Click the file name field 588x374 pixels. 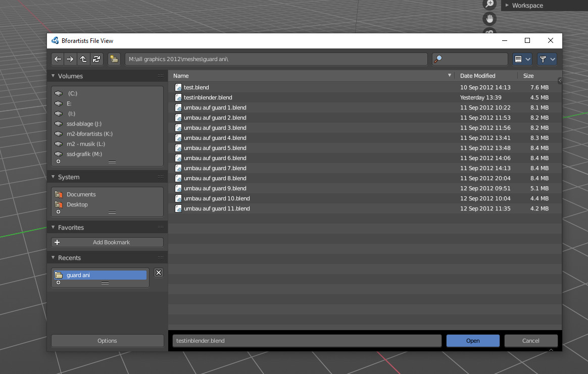(307, 341)
